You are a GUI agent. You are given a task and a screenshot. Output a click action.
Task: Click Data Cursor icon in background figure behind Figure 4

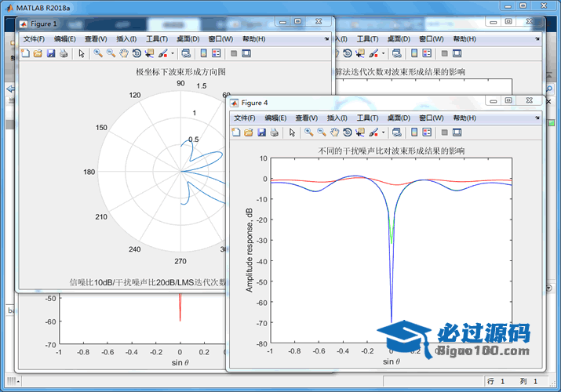(360, 53)
